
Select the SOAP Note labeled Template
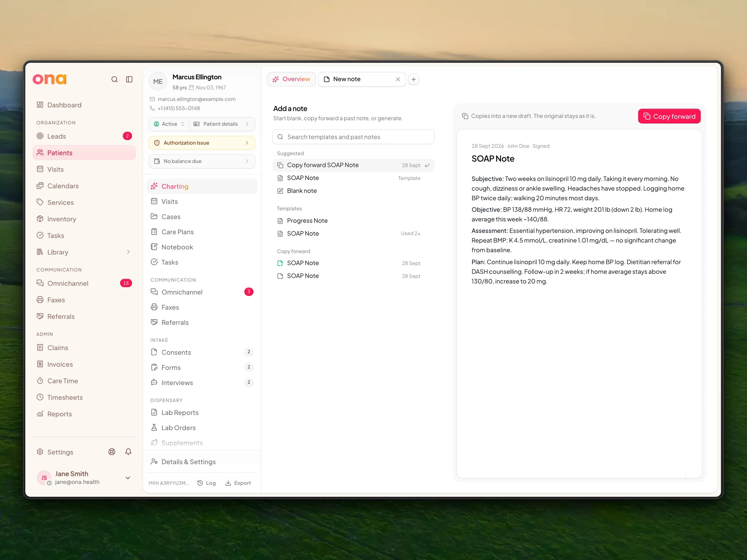[353, 178]
